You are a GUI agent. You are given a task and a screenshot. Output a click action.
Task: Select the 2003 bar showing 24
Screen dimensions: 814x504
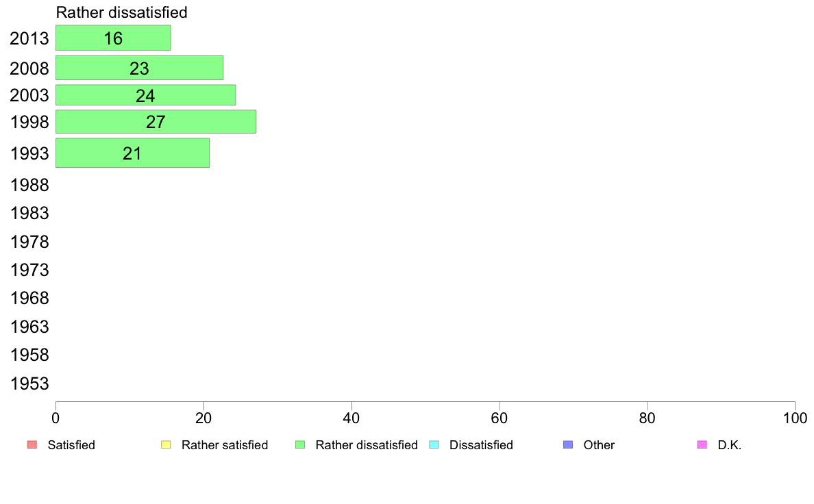145,95
